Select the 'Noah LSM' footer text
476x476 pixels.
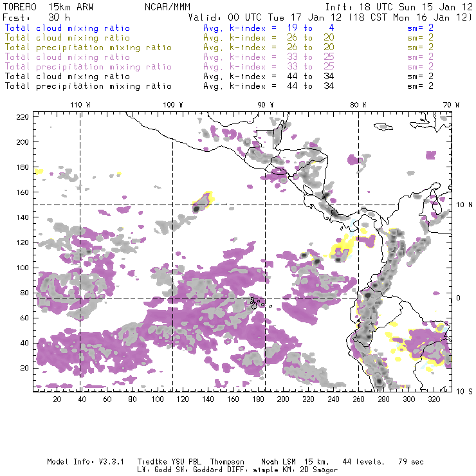tap(279, 462)
